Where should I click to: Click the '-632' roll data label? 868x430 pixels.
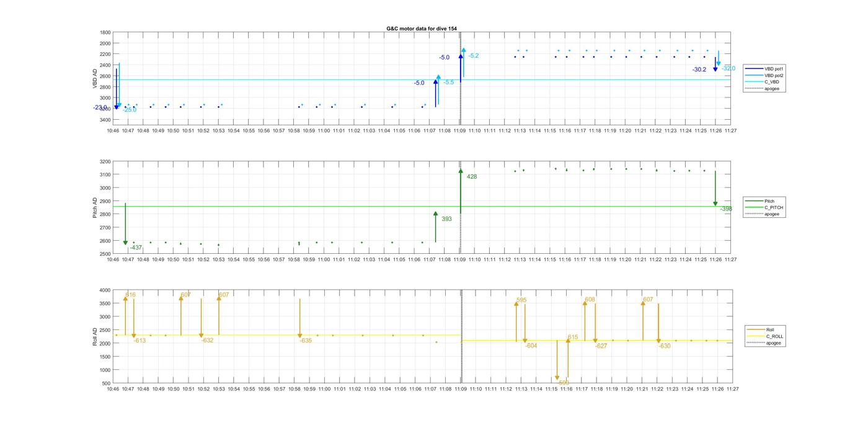207,340
